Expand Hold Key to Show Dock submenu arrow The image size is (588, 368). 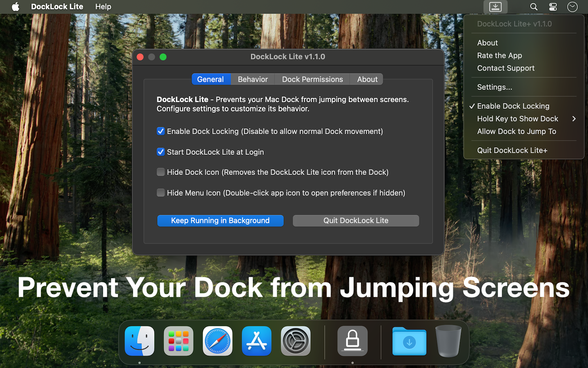pyautogui.click(x=574, y=119)
